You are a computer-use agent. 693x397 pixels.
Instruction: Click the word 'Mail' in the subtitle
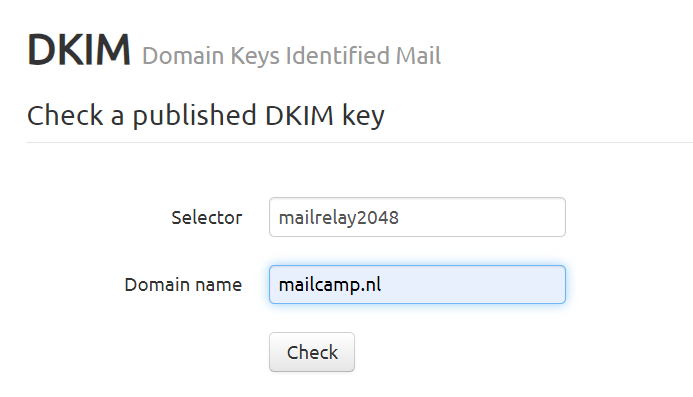coord(418,56)
